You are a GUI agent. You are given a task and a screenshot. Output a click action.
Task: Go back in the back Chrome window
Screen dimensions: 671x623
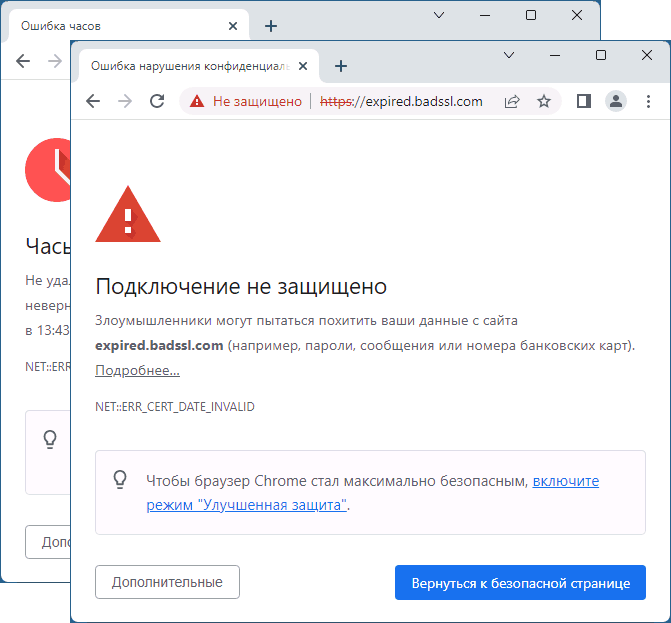[23, 61]
